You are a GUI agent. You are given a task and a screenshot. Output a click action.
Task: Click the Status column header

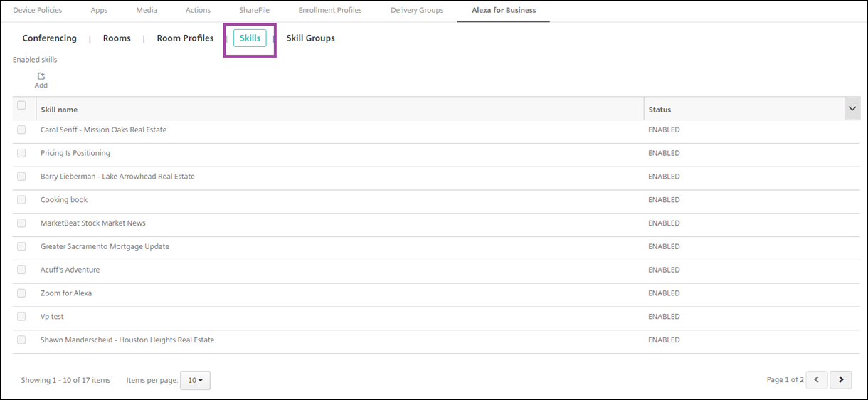tap(659, 110)
